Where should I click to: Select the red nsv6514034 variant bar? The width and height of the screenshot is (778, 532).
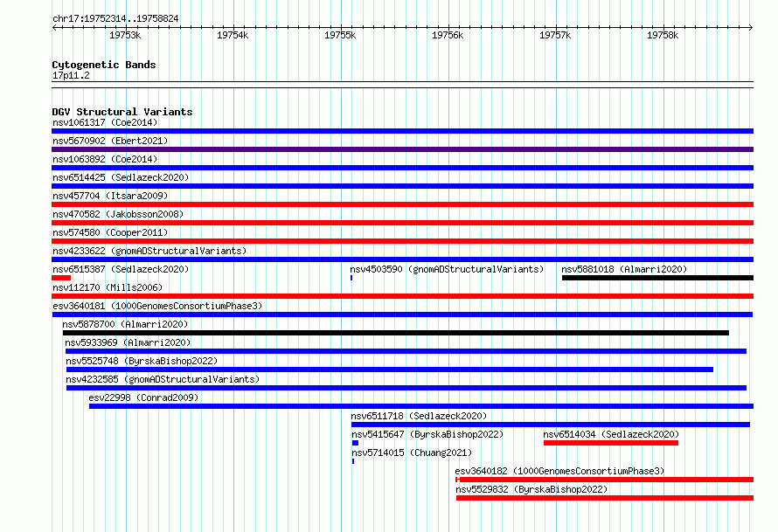tap(611, 443)
